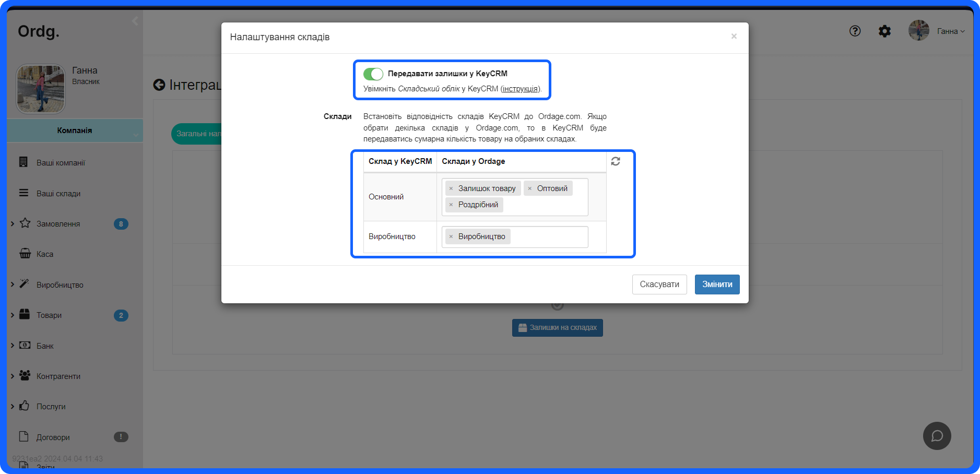Open the help question mark icon

tap(855, 31)
